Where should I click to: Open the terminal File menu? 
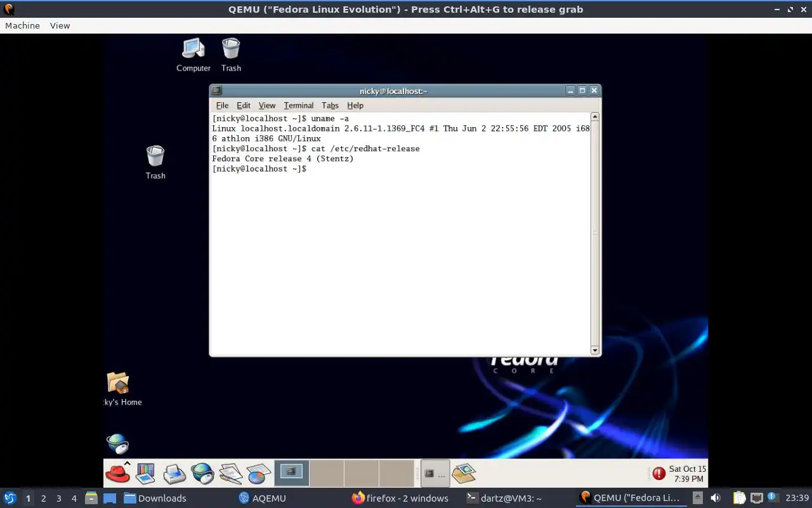(222, 105)
